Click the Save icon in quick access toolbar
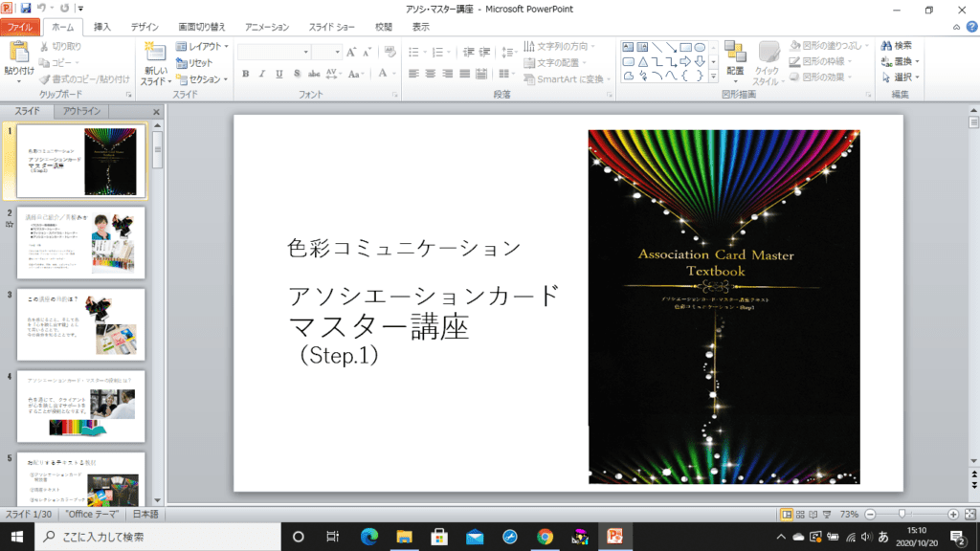This screenshot has height=551, width=980. tap(26, 8)
